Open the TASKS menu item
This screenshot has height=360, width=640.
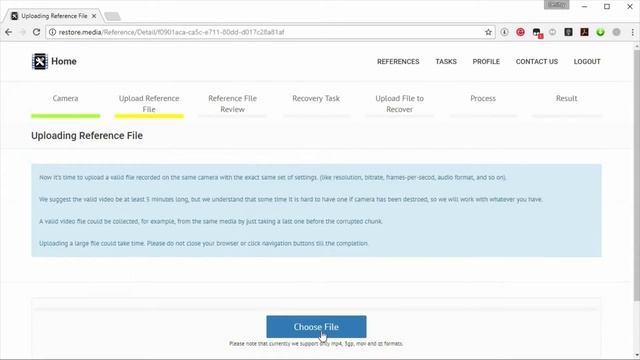coord(446,62)
